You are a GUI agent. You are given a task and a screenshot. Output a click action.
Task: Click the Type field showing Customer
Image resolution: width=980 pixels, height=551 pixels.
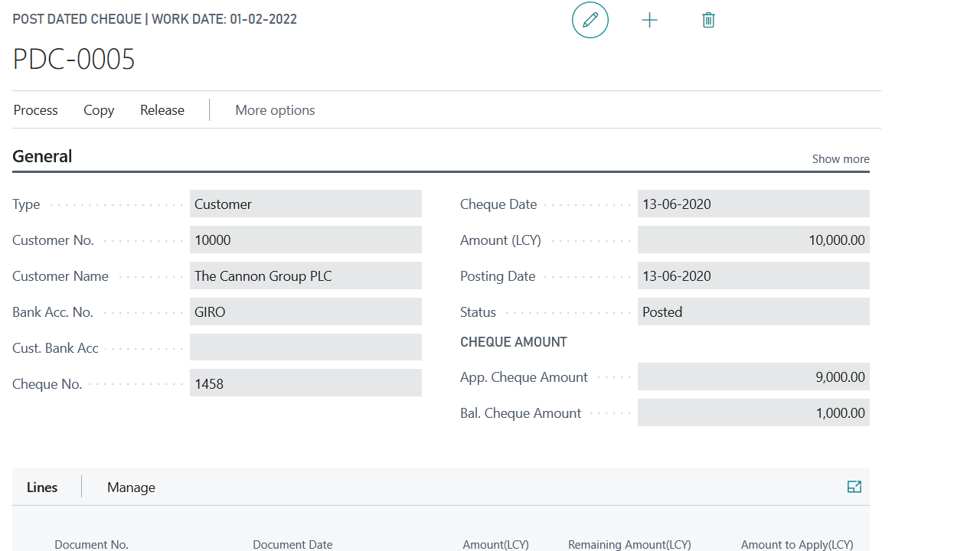point(305,204)
